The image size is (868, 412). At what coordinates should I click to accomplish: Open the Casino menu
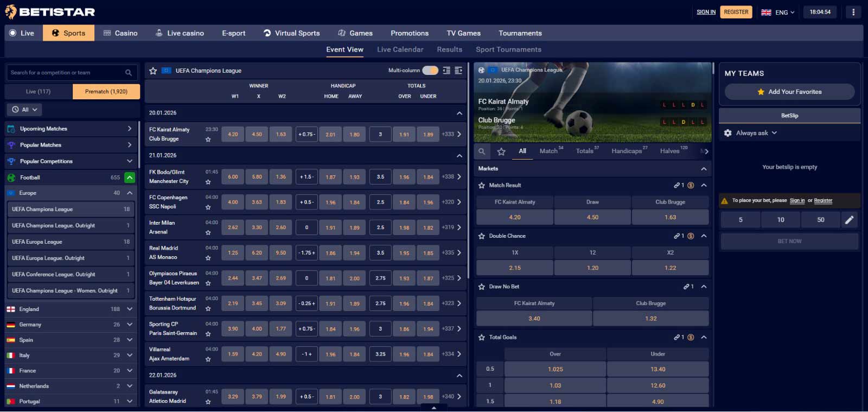click(x=120, y=33)
